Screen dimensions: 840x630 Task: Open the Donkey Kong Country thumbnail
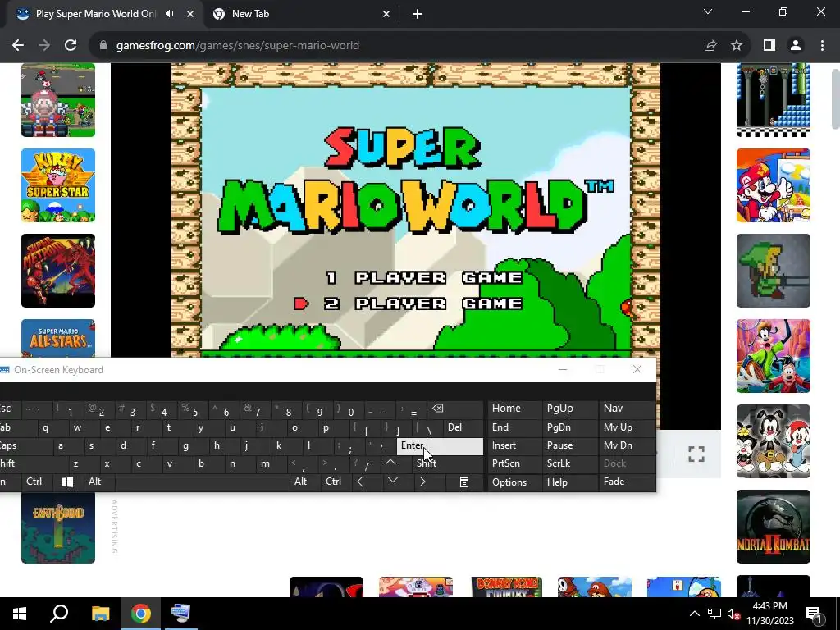point(507,587)
